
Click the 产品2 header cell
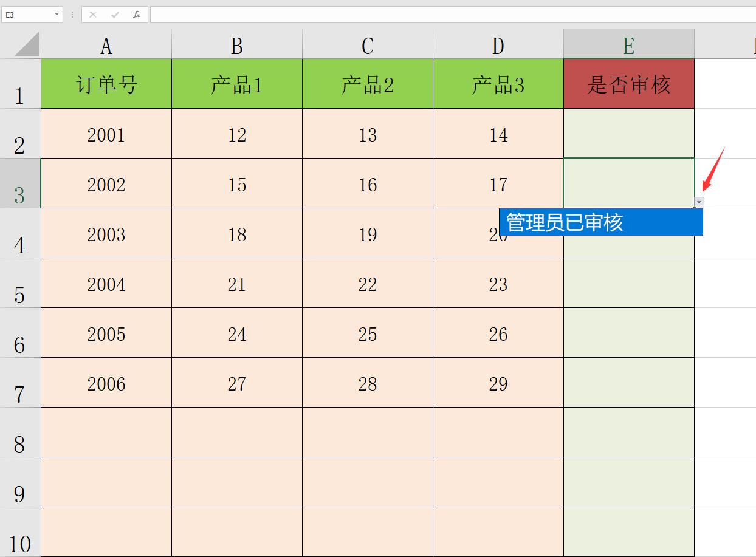[x=367, y=84]
